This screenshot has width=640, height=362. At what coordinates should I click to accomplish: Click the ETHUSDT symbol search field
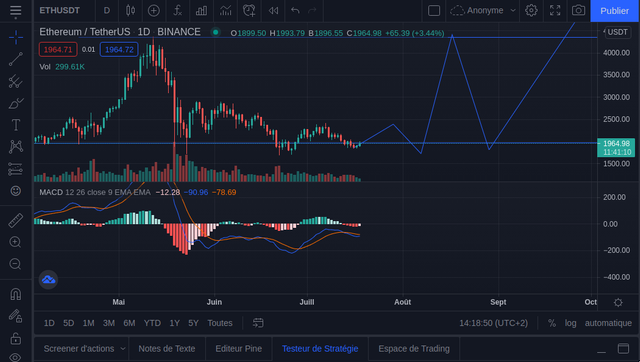coord(60,11)
